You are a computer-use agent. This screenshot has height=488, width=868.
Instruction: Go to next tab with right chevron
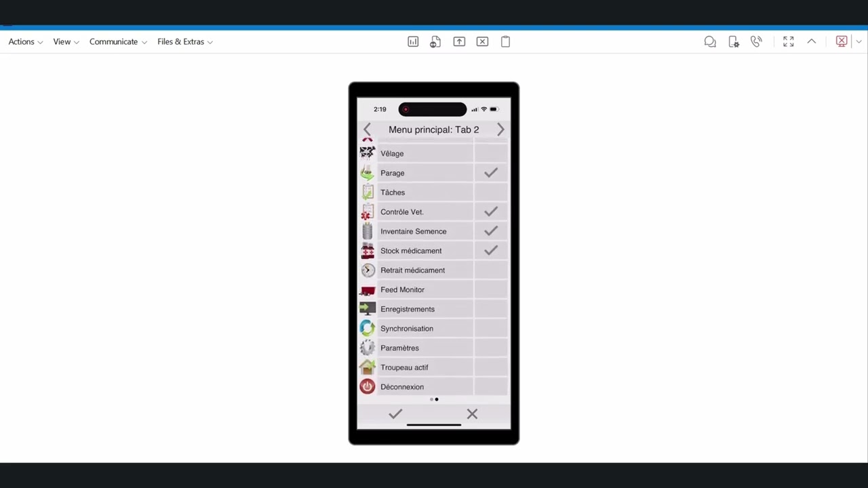500,129
